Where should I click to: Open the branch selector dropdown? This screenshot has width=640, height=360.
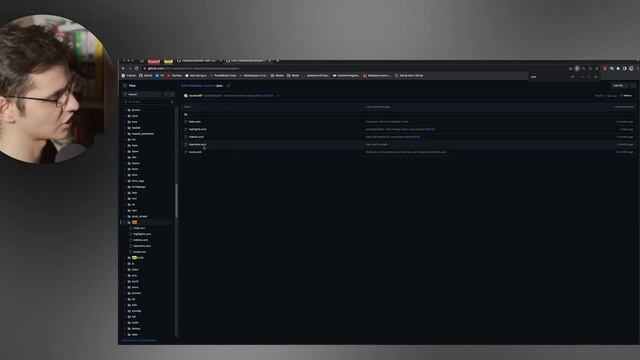[x=142, y=94]
